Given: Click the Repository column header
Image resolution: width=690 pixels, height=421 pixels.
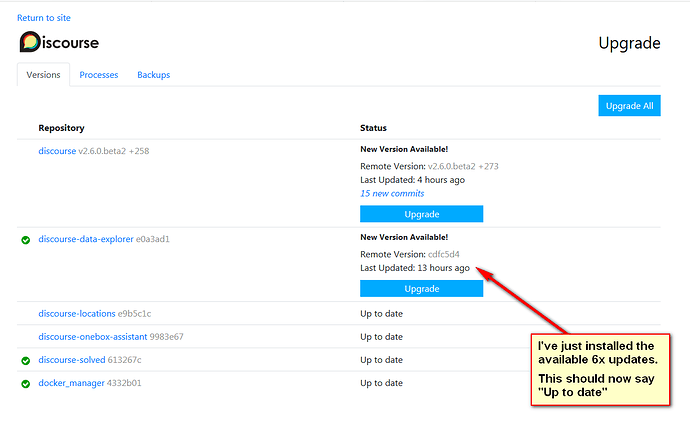Looking at the screenshot, I should coord(61,128).
